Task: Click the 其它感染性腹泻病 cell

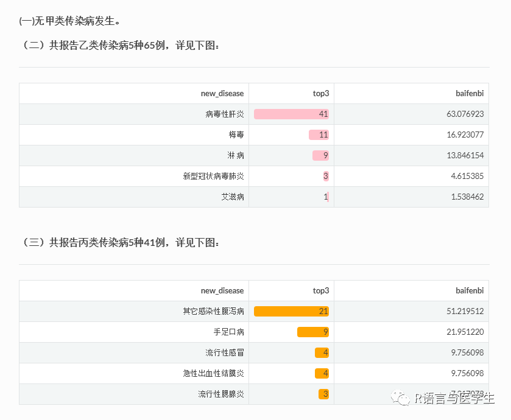Action: point(213,311)
